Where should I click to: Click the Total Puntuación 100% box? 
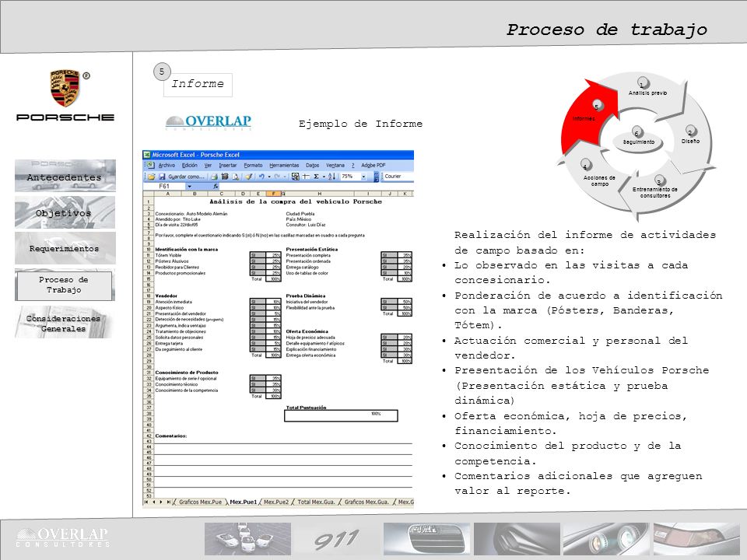click(341, 415)
